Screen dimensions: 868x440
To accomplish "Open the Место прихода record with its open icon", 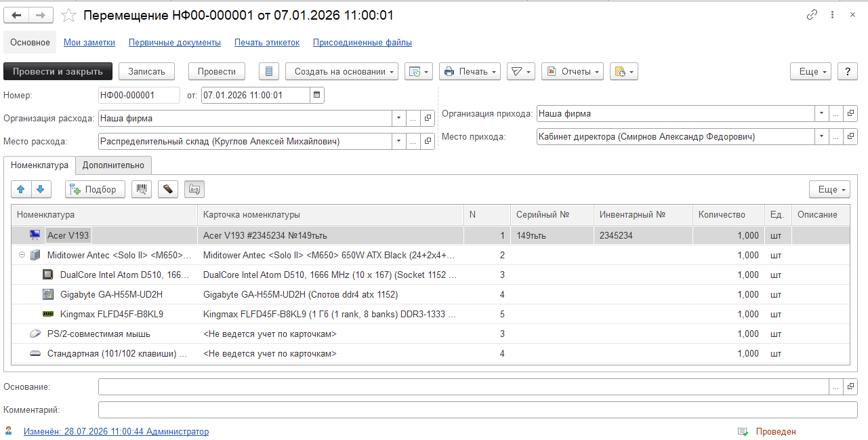I will [x=851, y=137].
